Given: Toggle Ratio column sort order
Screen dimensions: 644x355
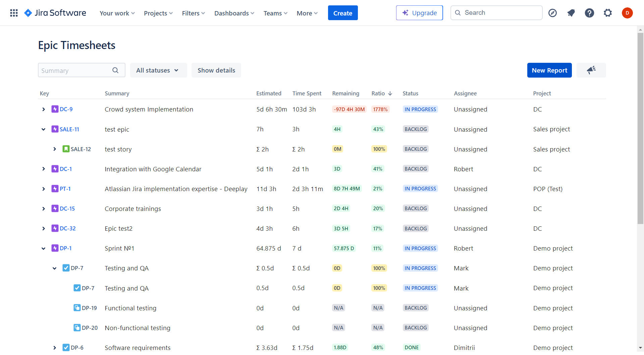Looking at the screenshot, I should coord(381,93).
